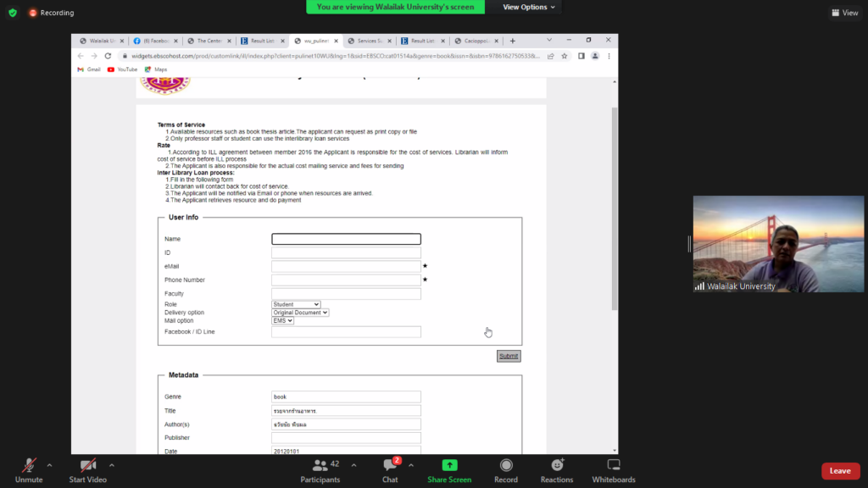Image resolution: width=868 pixels, height=488 pixels.
Task: Open the Mail option dropdown showing EMS
Action: pyautogui.click(x=282, y=321)
